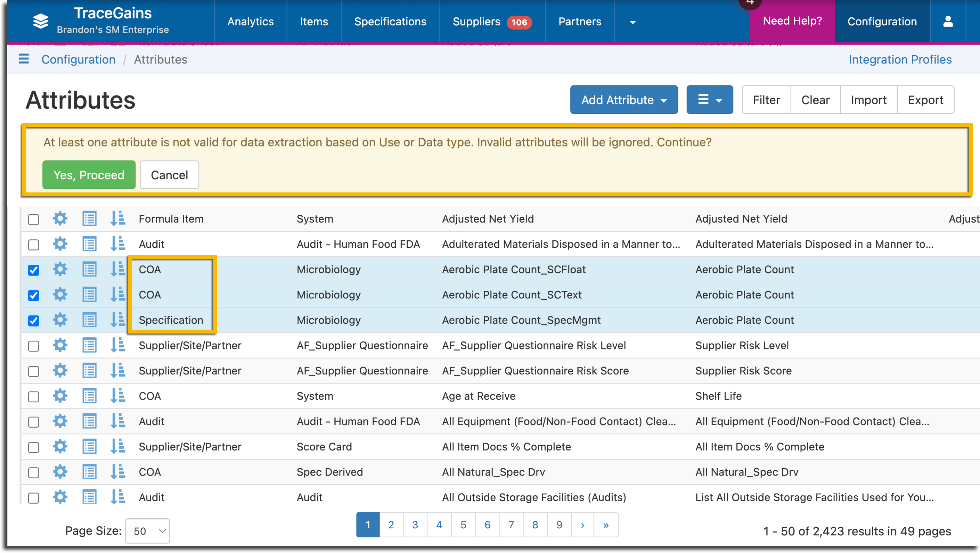Open the blue list actions dropdown
The height and width of the screenshot is (553, 980).
tap(710, 100)
